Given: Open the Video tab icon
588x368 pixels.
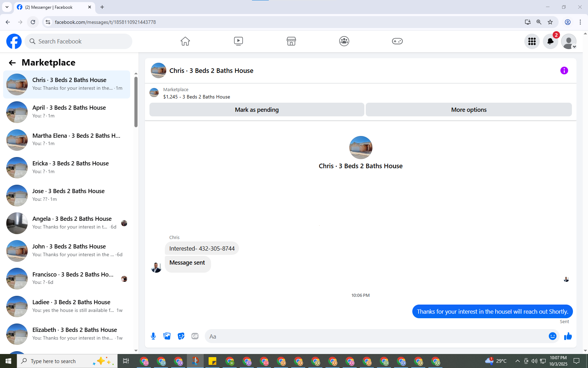Looking at the screenshot, I should point(238,41).
